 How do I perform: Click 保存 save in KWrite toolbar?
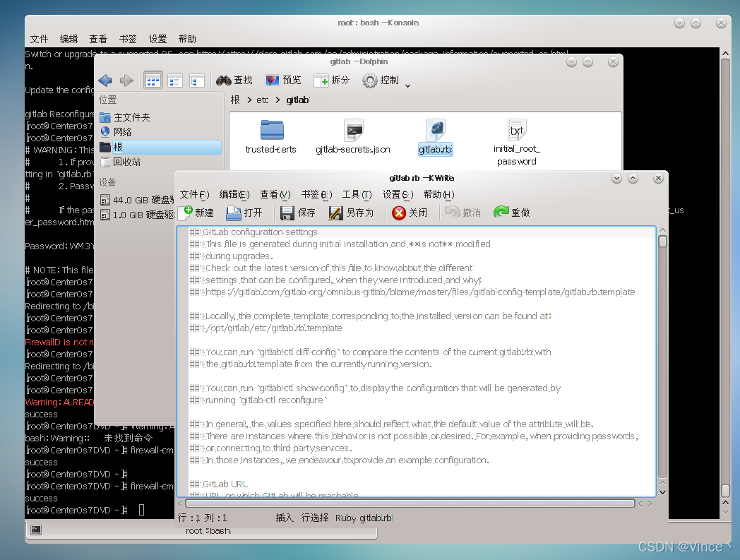[298, 213]
